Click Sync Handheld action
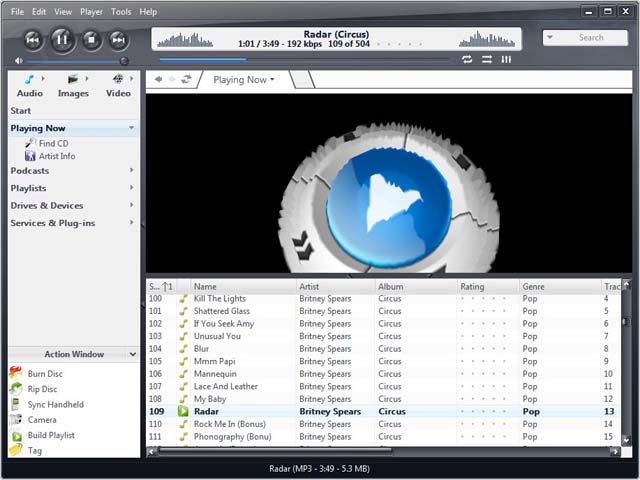Image resolution: width=640 pixels, height=480 pixels. coord(56,404)
